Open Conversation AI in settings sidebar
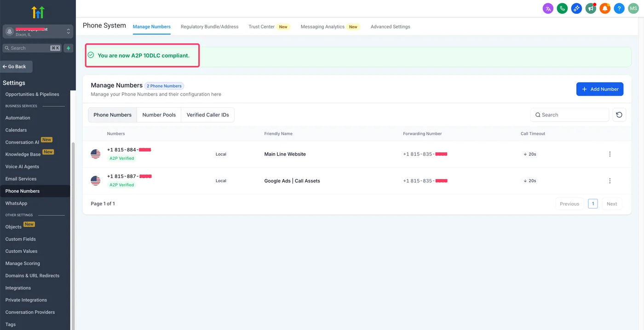Viewport: 644px width, 330px height. click(x=22, y=142)
